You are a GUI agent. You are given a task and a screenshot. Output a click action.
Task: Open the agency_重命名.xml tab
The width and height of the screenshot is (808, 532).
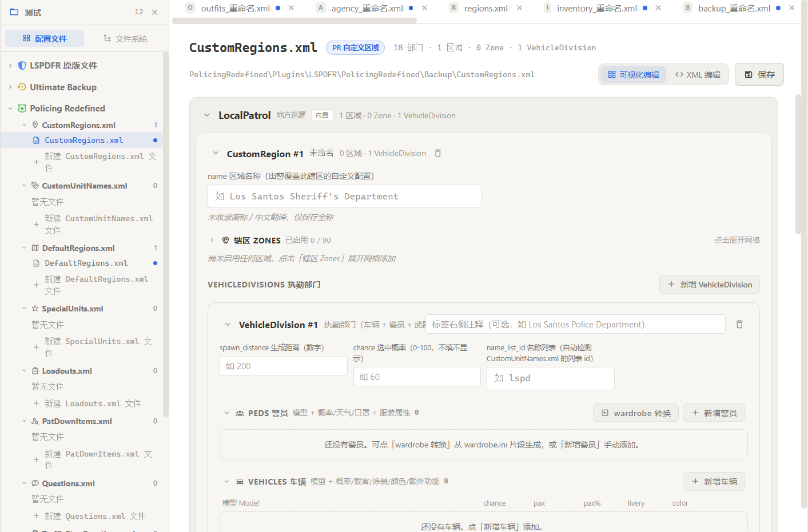coord(367,8)
